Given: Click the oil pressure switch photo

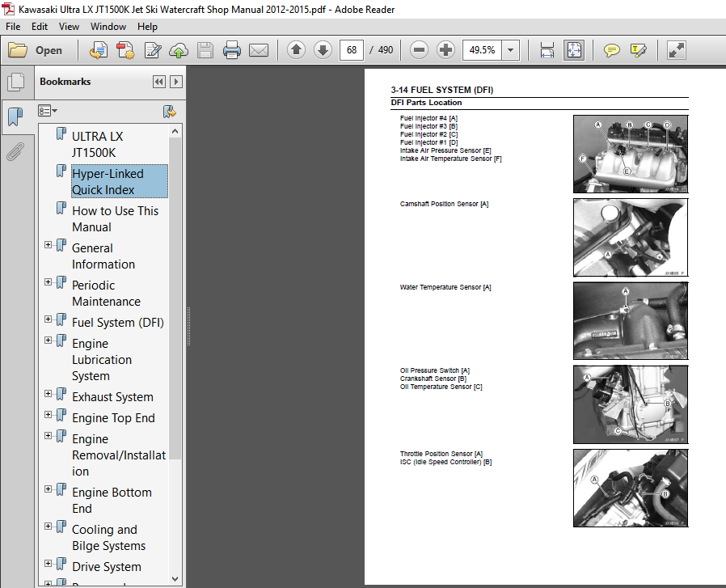Looking at the screenshot, I should [x=631, y=404].
